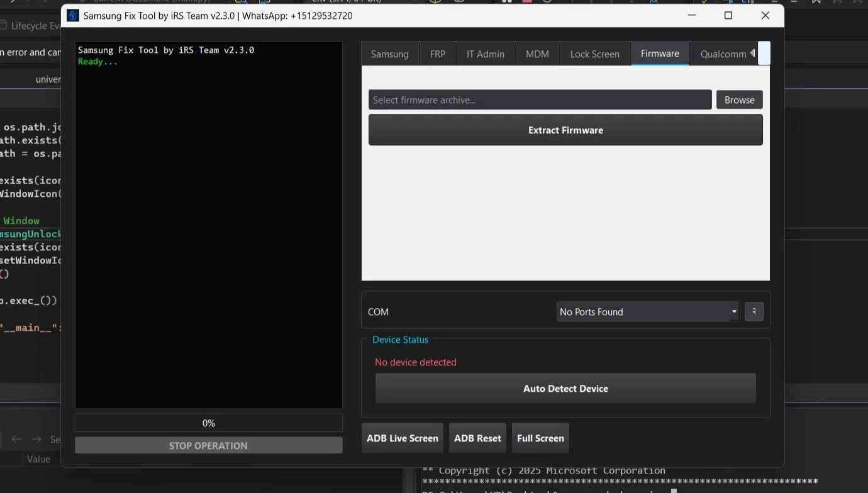
Task: Switch to the Samsung tab
Action: [389, 54]
